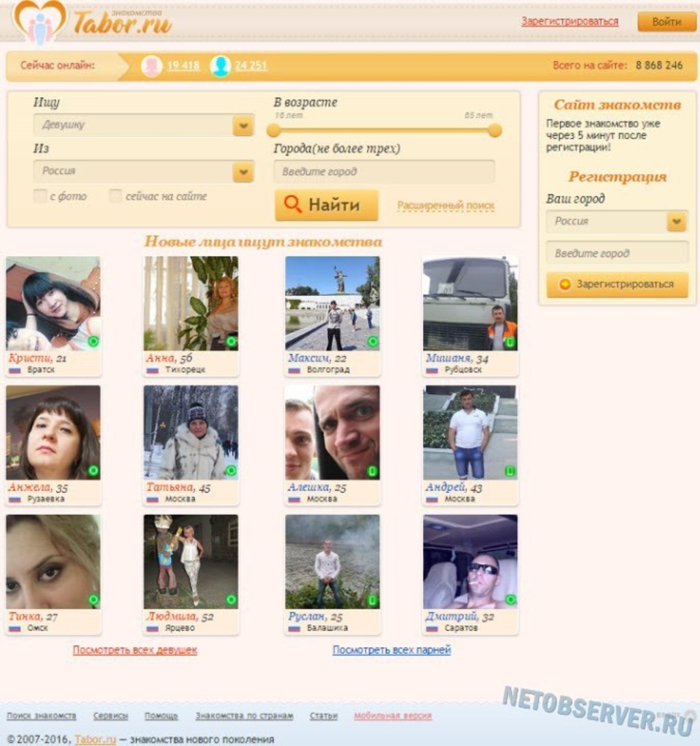This screenshot has height=746, width=700.
Task: Click the blue male online users icon
Action: (x=220, y=66)
